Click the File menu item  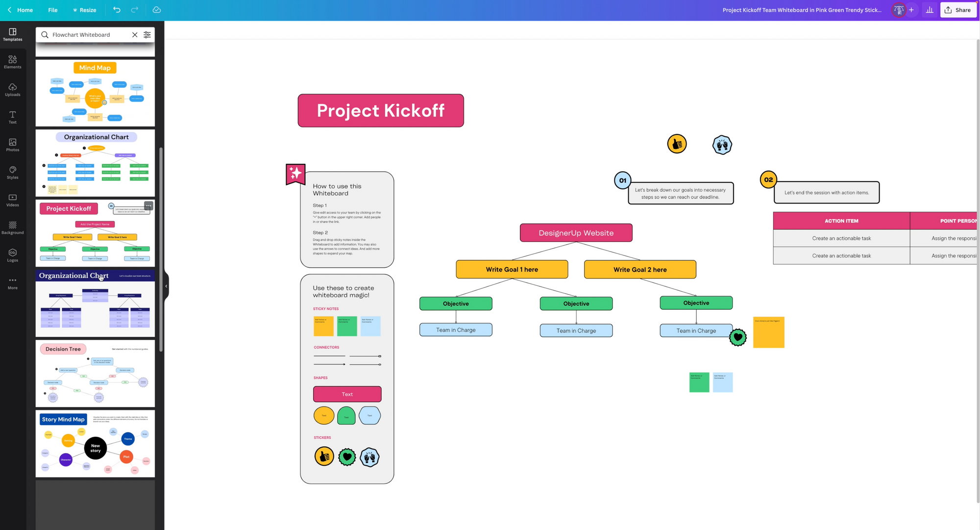coord(52,10)
